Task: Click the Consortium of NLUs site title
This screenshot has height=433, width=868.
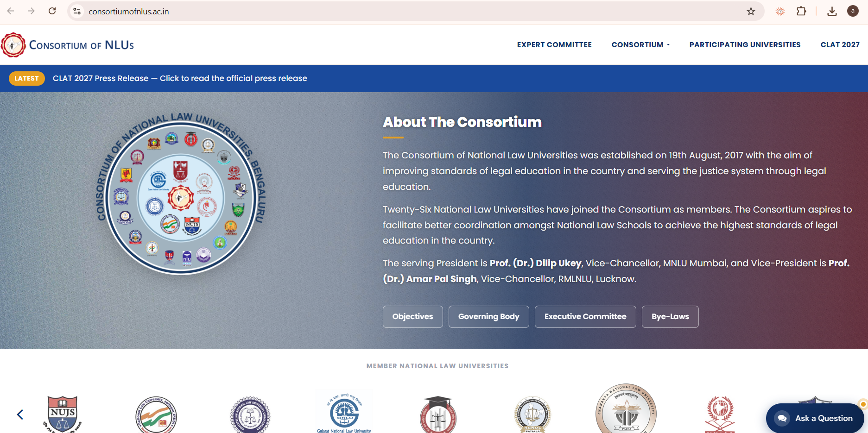Action: [x=82, y=45]
